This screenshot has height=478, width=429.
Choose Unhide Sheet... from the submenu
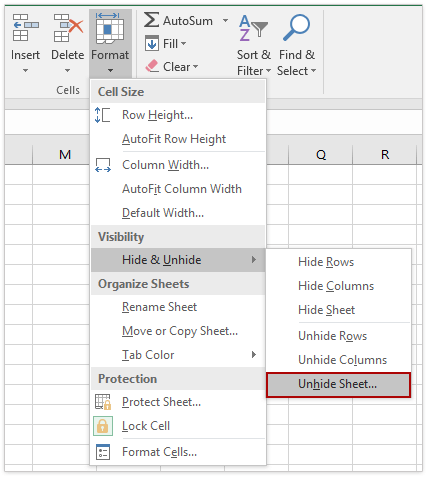tap(339, 385)
